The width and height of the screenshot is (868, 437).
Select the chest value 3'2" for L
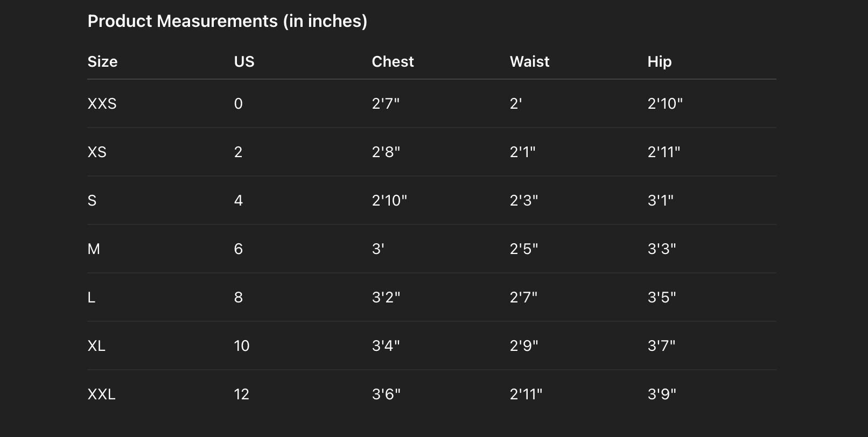pyautogui.click(x=386, y=297)
